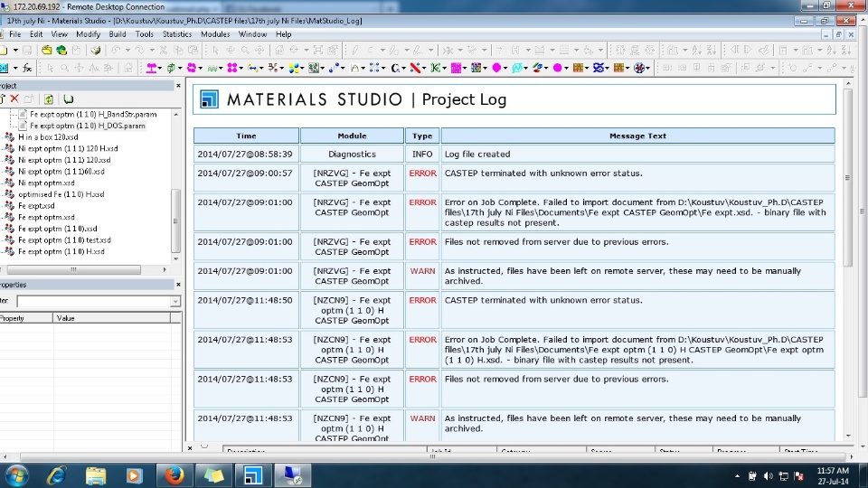Open dropdown arrow beside the starburst module icon

648,68
